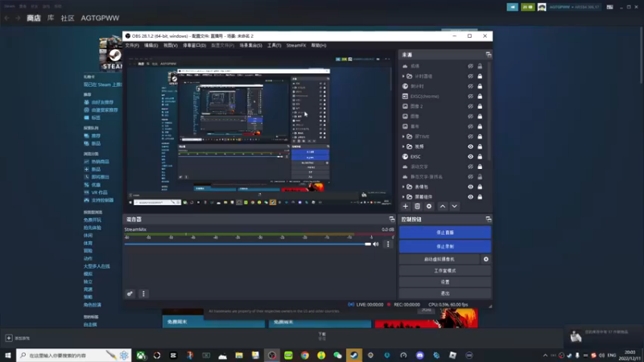
Task: Show the EXSC(chrome) source
Action: click(x=470, y=97)
